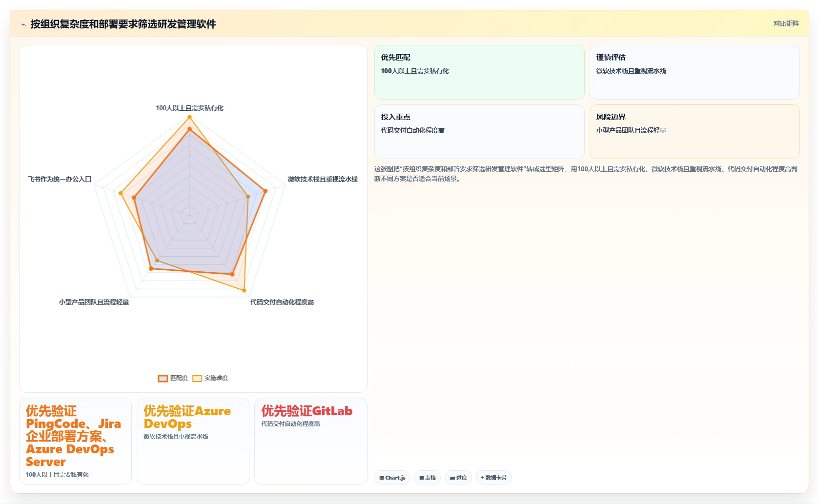
Task: Click the subtitle 100人以上且需要私有化 under the PingCode heading
Action: point(57,475)
